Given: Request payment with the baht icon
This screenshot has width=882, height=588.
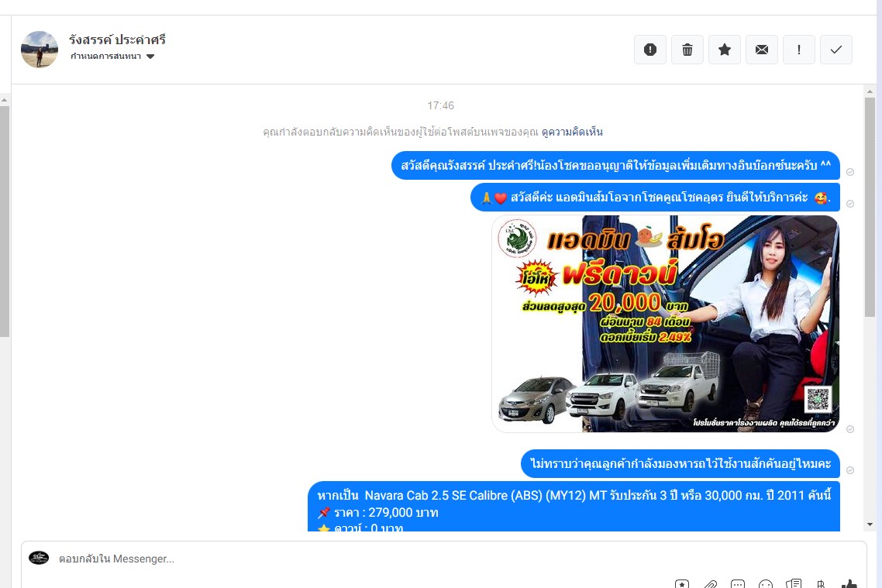Looking at the screenshot, I should click(822, 585).
